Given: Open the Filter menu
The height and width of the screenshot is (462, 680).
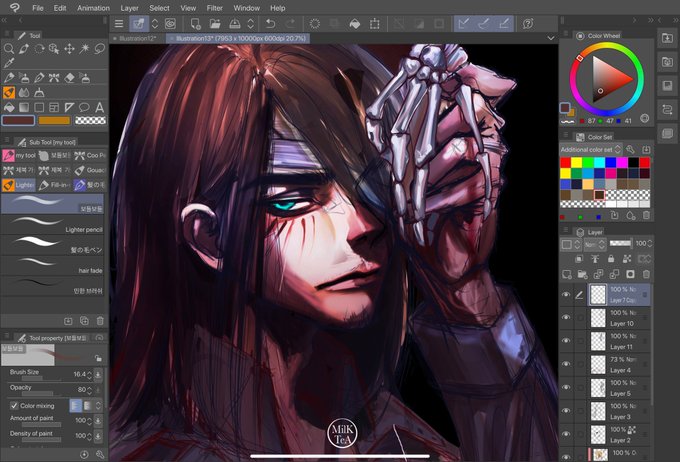Looking at the screenshot, I should 214,8.
